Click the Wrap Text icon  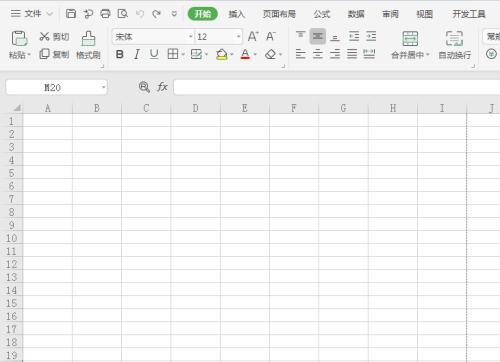point(454,39)
